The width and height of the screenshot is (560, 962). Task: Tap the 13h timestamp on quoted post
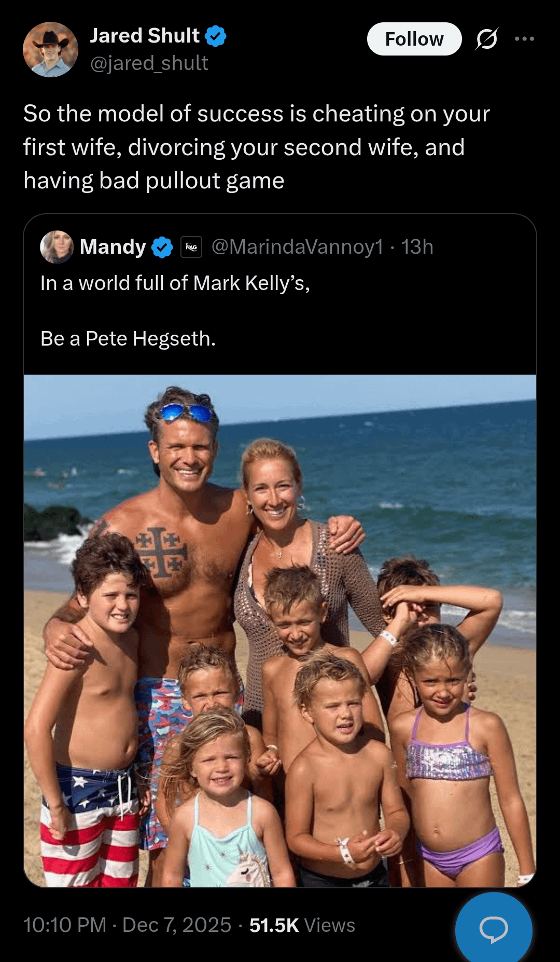tap(417, 247)
